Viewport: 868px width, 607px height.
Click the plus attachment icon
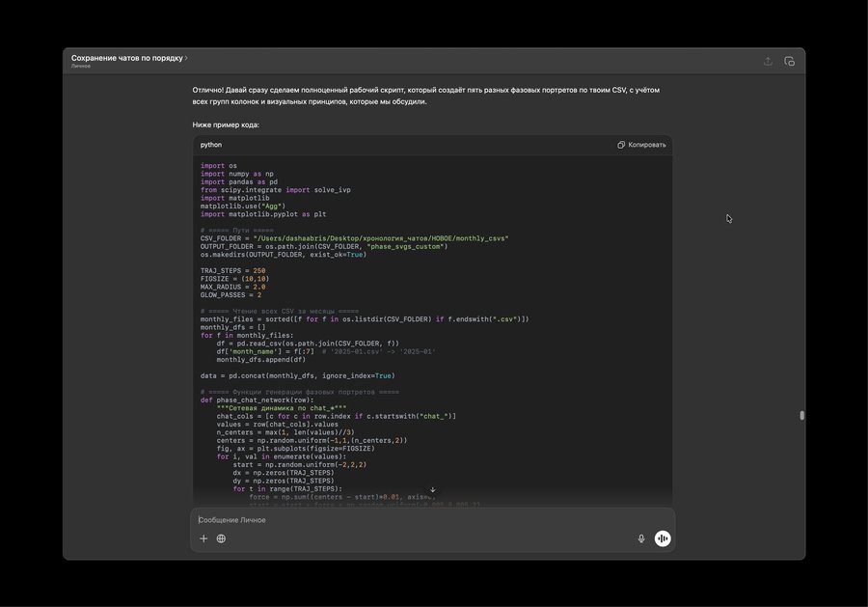pos(203,538)
